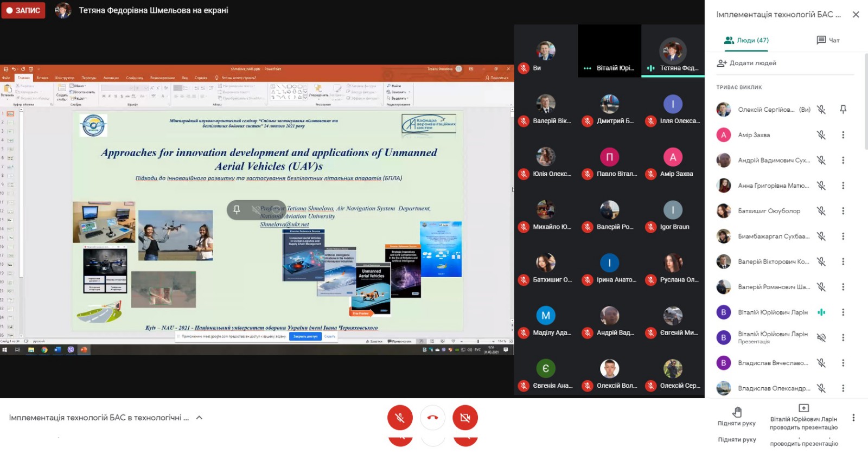Screen dimensions: 868x454
Task: Mute Амір Захва via microphone icon in list
Action: (821, 135)
